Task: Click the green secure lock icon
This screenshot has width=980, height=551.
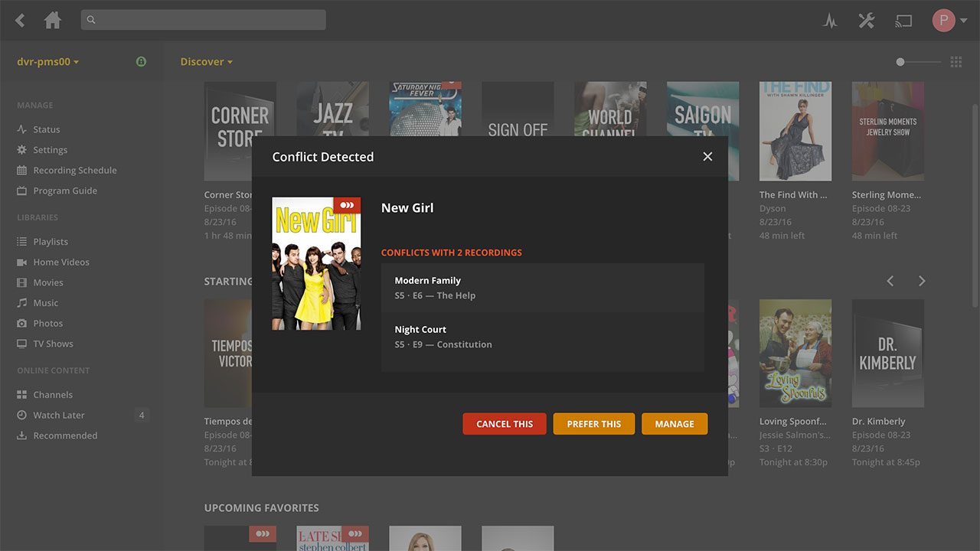Action: 141,61
